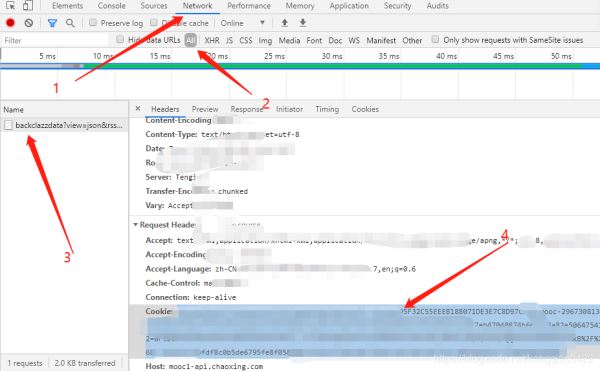This screenshot has width=600, height=371.
Task: Click the export HAR download arrow
Action: pyautogui.click(x=303, y=23)
